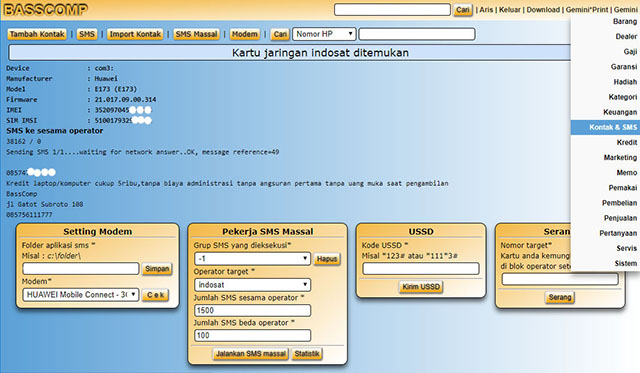
Task: Click the Cek modem button
Action: 156,295
